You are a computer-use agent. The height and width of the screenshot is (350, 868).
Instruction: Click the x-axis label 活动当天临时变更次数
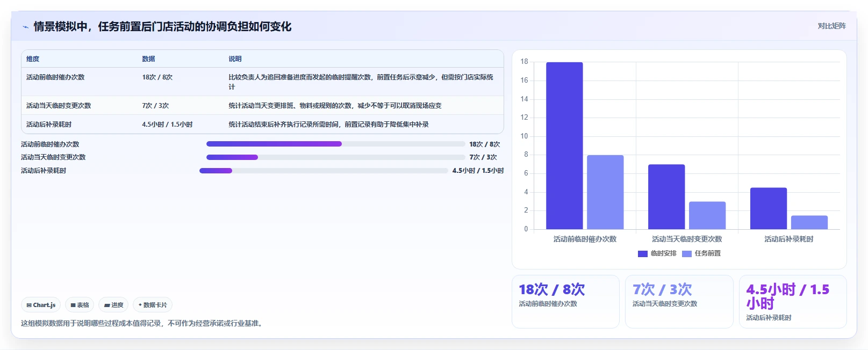(687, 239)
